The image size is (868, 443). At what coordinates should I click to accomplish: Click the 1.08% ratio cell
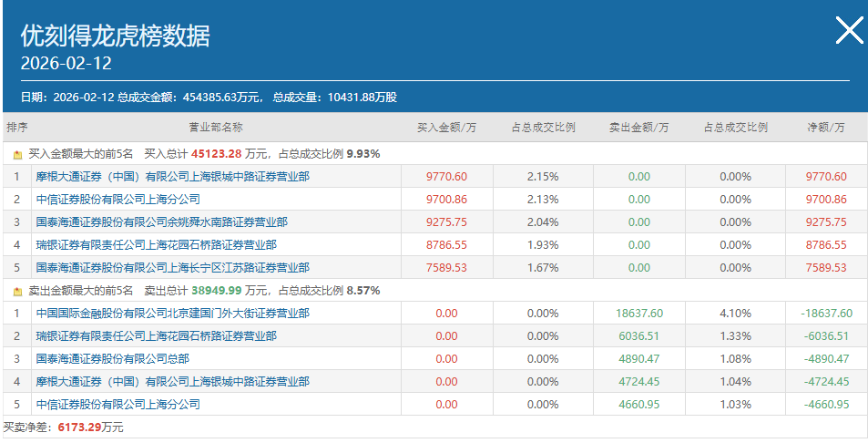point(736,359)
